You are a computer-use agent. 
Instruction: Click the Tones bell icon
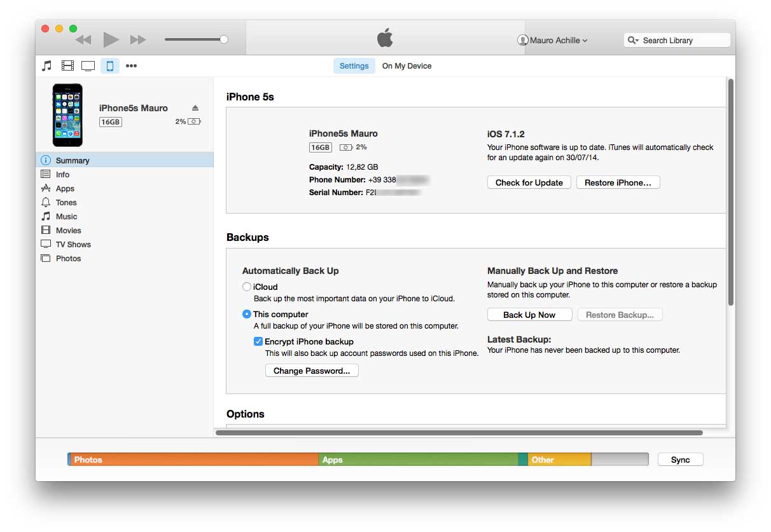46,202
